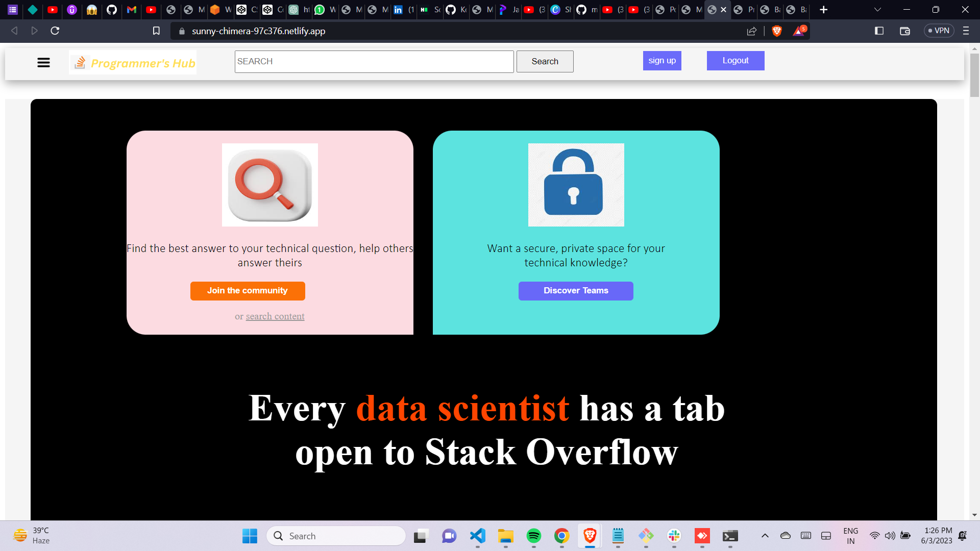Click the scrollbar down arrow
The height and width of the screenshot is (551, 980).
(974, 515)
